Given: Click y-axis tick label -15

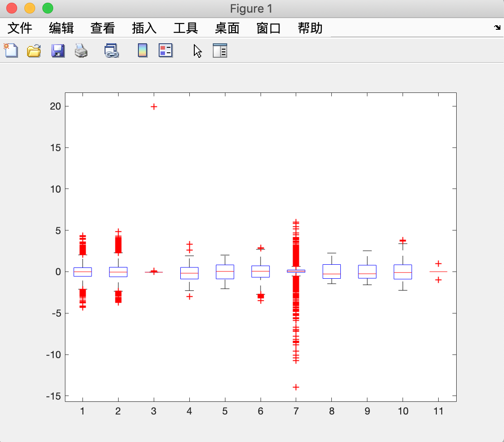Looking at the screenshot, I should coord(53,396).
